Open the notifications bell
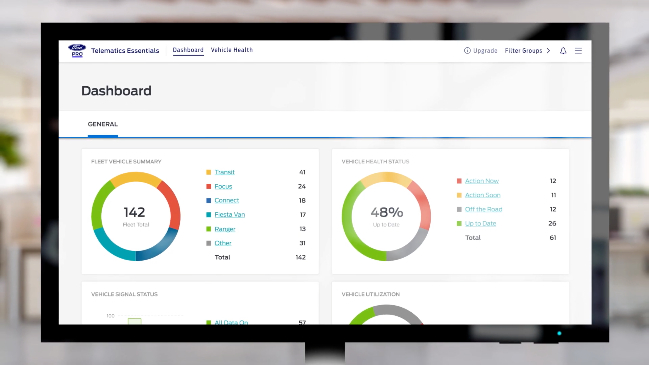This screenshot has width=649, height=365. click(563, 51)
